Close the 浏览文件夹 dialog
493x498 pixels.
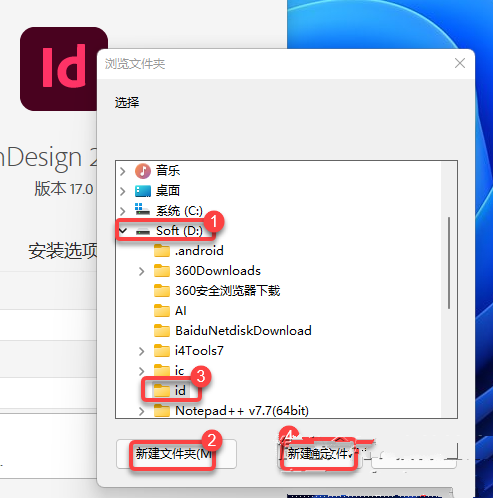[x=460, y=63]
